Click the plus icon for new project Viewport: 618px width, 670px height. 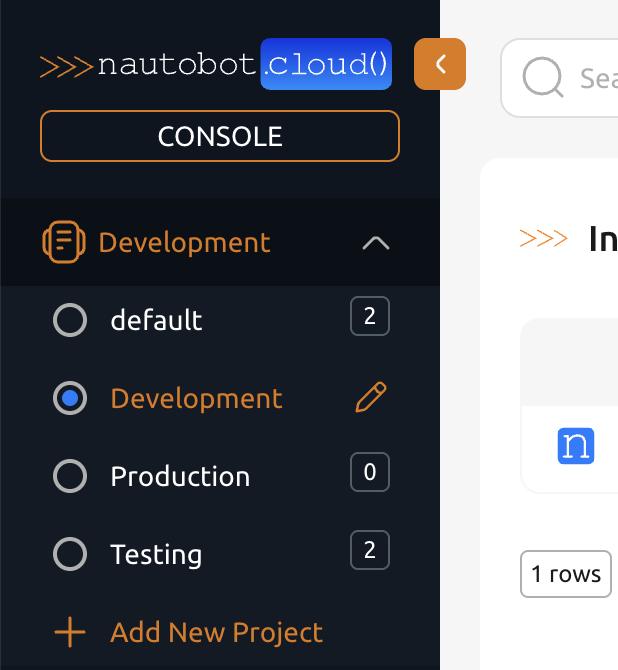(70, 632)
